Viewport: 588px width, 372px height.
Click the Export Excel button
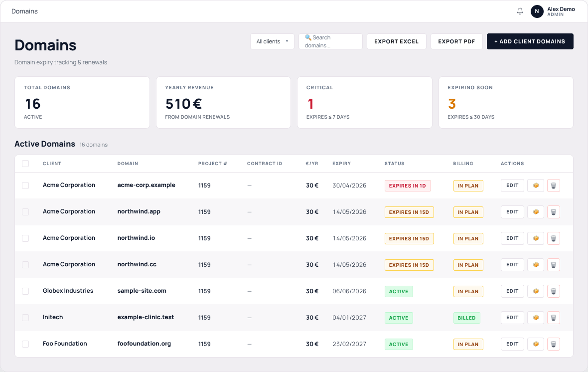coord(396,41)
